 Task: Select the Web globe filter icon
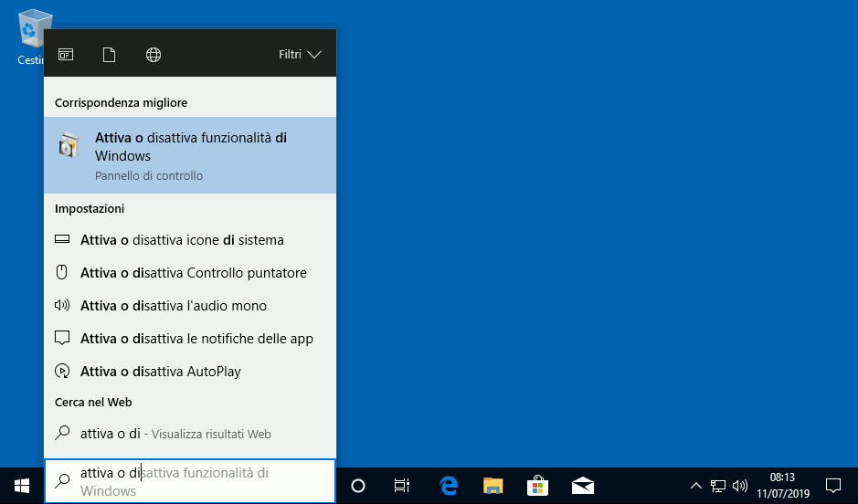coord(154,55)
